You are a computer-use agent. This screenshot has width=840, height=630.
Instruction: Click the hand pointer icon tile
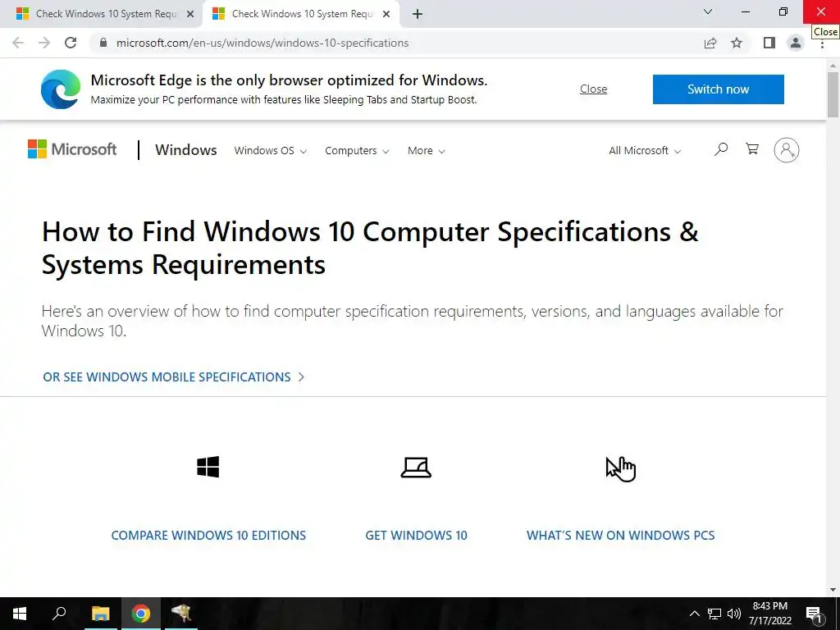pyautogui.click(x=621, y=469)
